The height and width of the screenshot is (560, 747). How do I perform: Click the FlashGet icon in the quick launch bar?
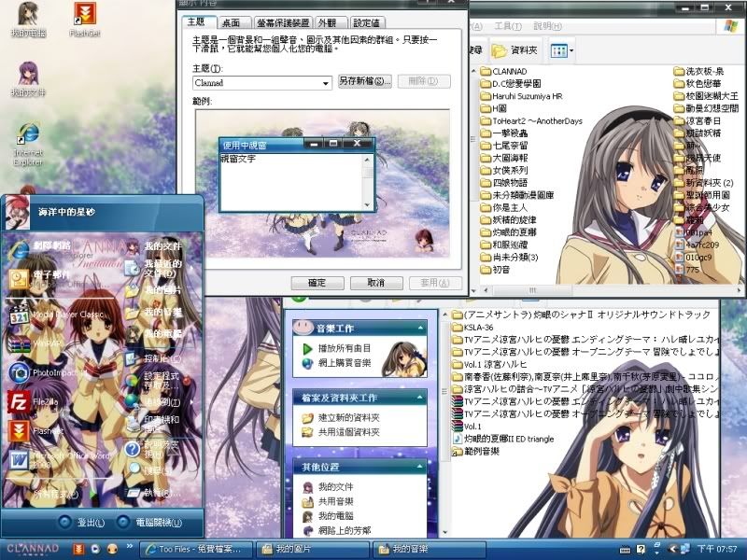(78, 549)
